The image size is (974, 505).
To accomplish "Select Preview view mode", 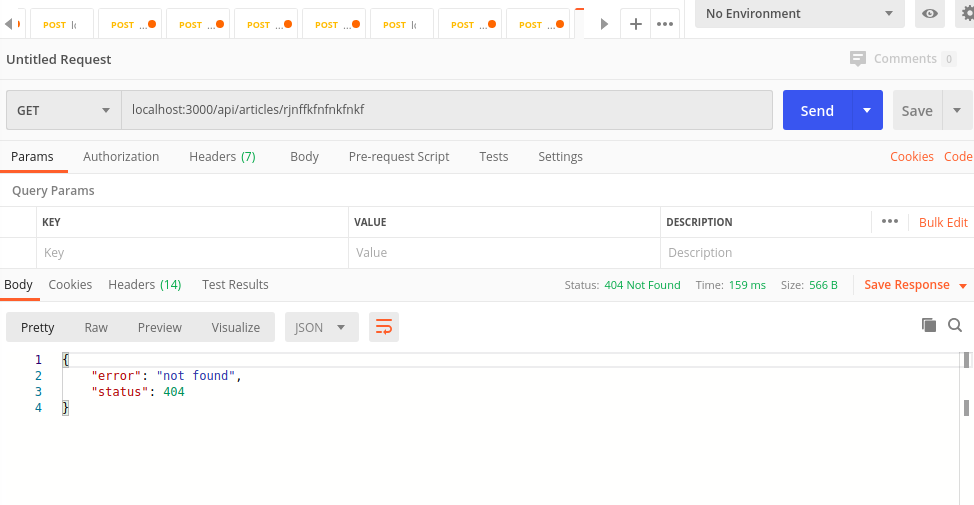I will [x=160, y=327].
